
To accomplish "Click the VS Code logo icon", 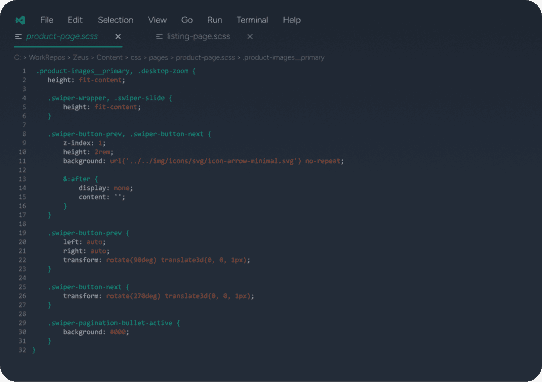I will [x=20, y=20].
